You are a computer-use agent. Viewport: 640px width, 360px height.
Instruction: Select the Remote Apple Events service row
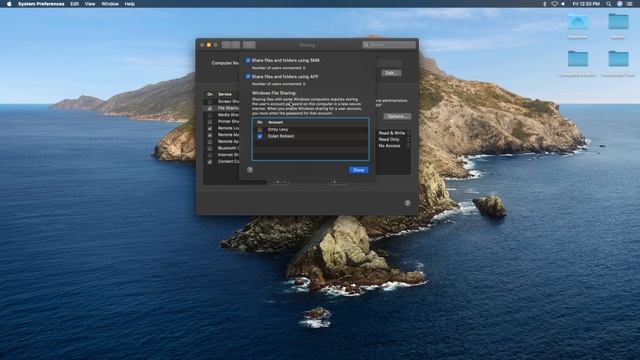tap(221, 141)
